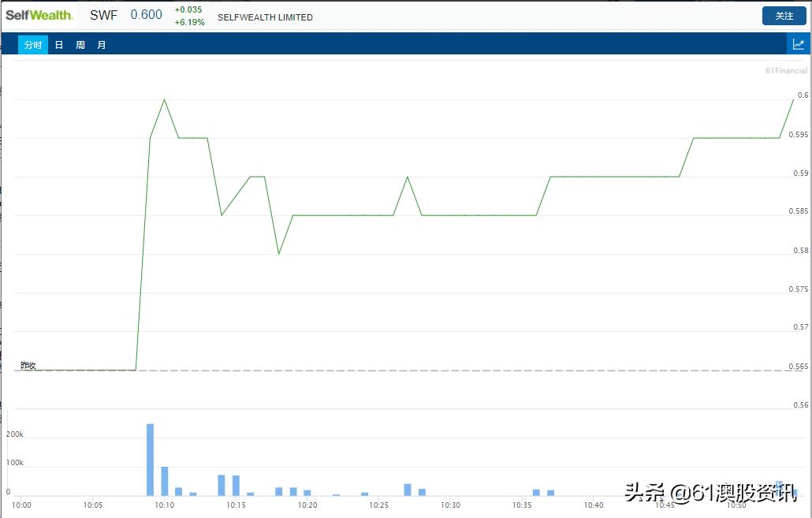812x518 pixels.
Task: Click the 0.600 current price display
Action: coord(146,14)
